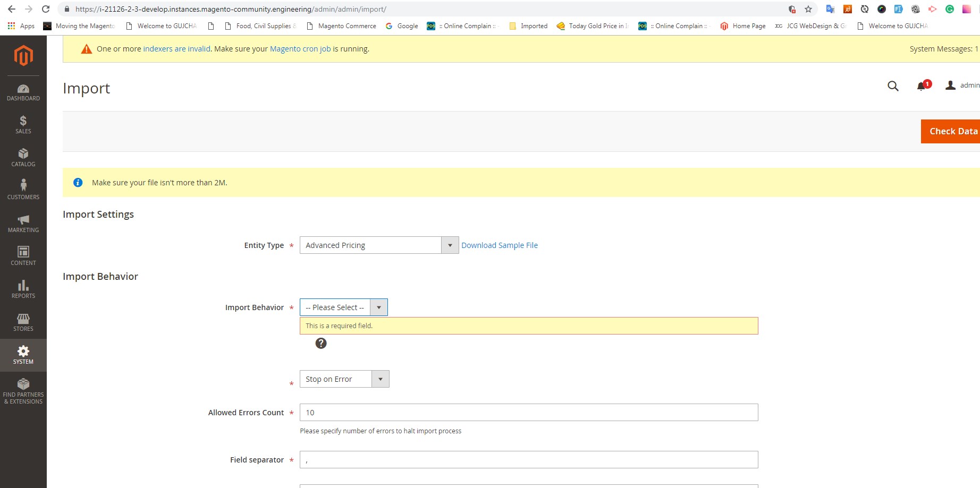Click inside the Allowed Errors Count field
Image resolution: width=980 pixels, height=488 pixels.
click(529, 412)
